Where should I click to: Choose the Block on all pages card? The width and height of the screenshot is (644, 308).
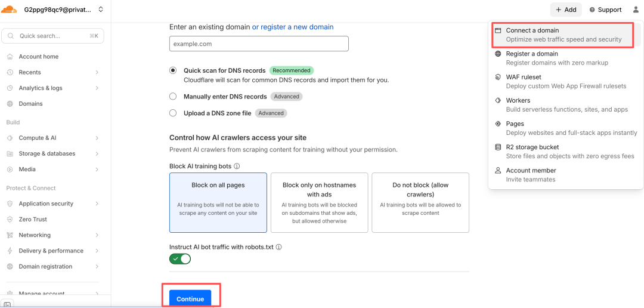click(218, 203)
